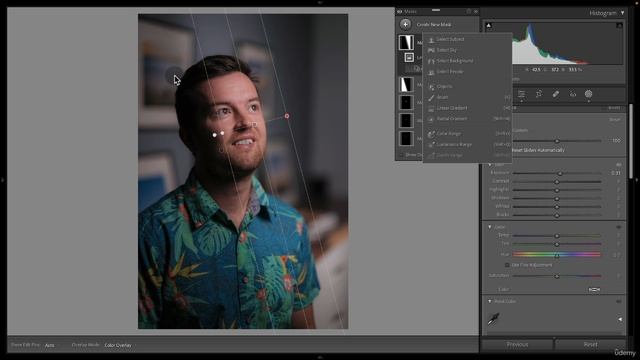
Task: Click the Exposure value 0.31 field
Action: coord(616,173)
